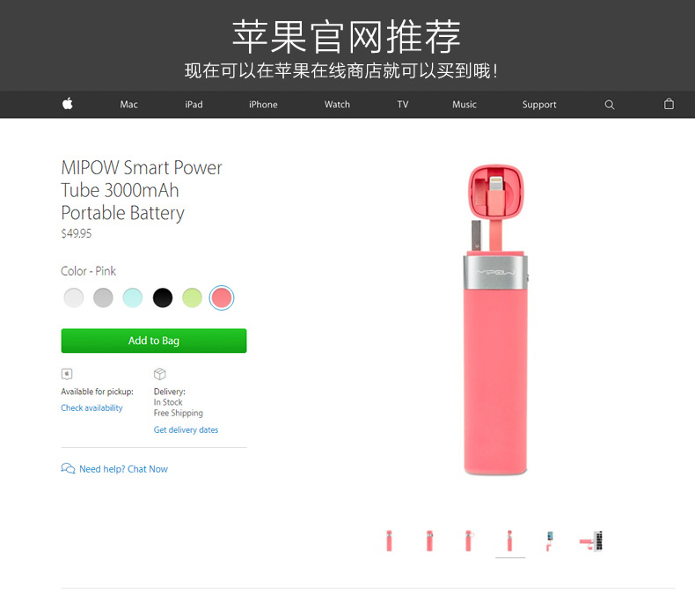Click the Apple logo in navigation bar
Viewport: 695px width, 616px height.
coord(68,104)
